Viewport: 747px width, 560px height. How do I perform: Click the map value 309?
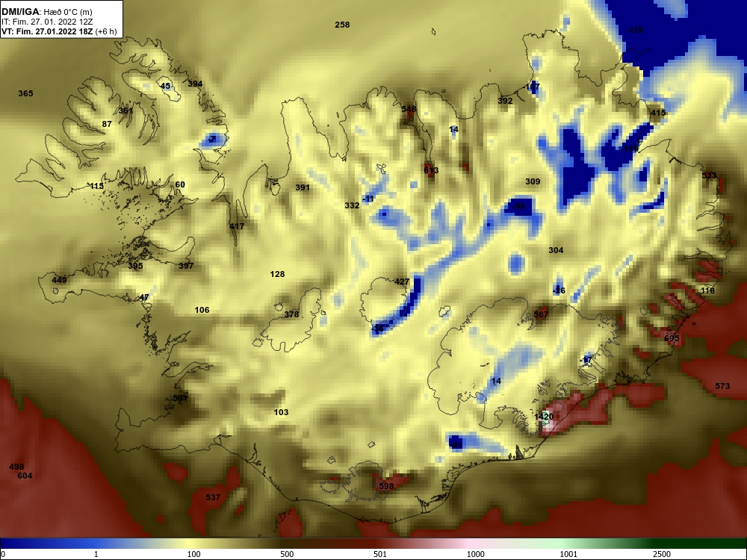point(533,182)
